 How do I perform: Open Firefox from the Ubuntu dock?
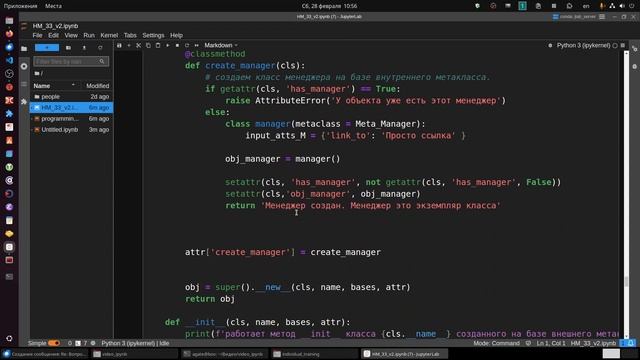click(9, 34)
